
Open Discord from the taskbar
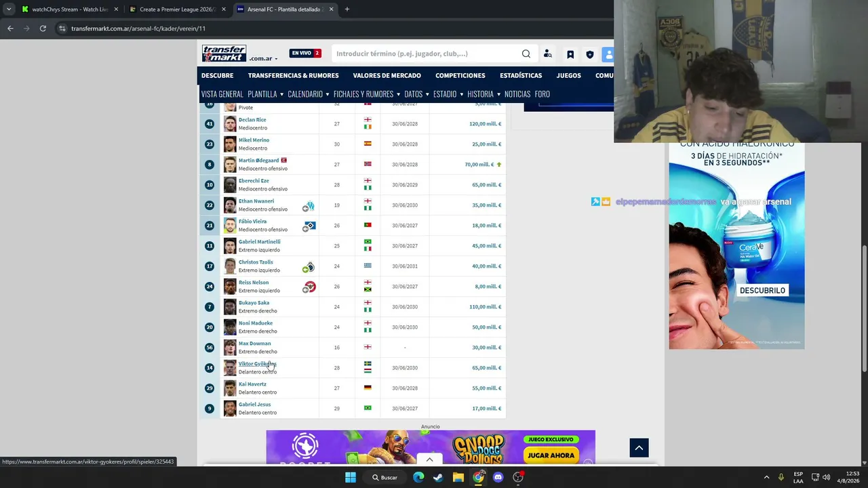[x=498, y=477]
